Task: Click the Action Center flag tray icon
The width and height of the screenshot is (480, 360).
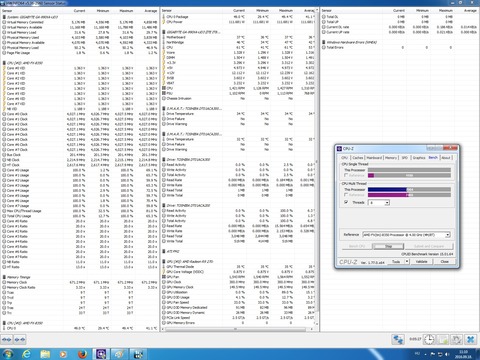Action: click(x=433, y=354)
